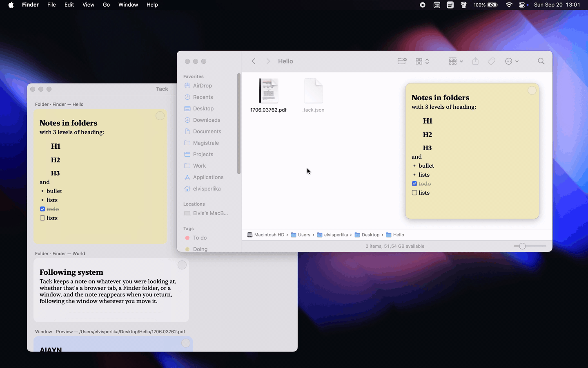Click the Edit Tags icon in Finder toolbar
This screenshot has height=368, width=588.
point(492,61)
